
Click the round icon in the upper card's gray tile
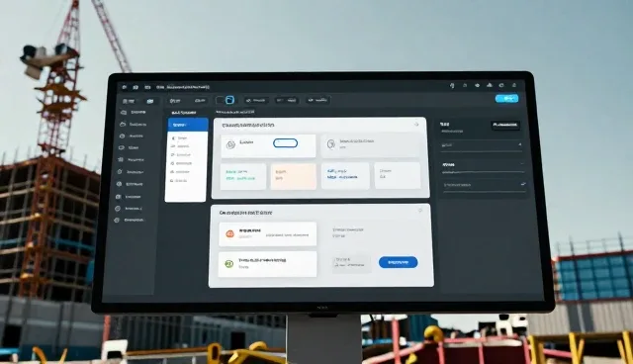[331, 144]
